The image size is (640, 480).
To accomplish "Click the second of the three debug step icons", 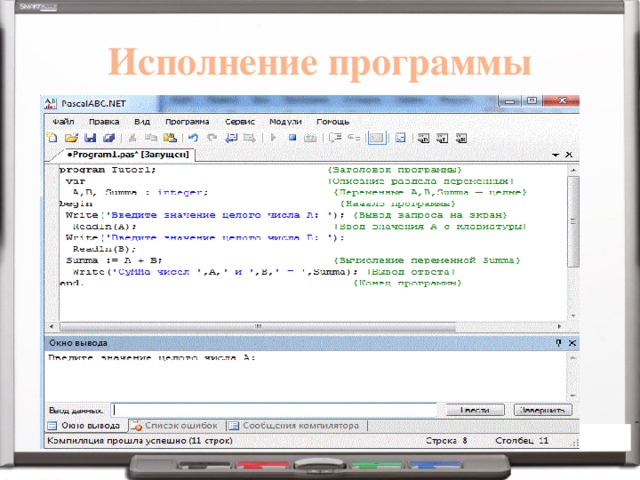I will 442,138.
